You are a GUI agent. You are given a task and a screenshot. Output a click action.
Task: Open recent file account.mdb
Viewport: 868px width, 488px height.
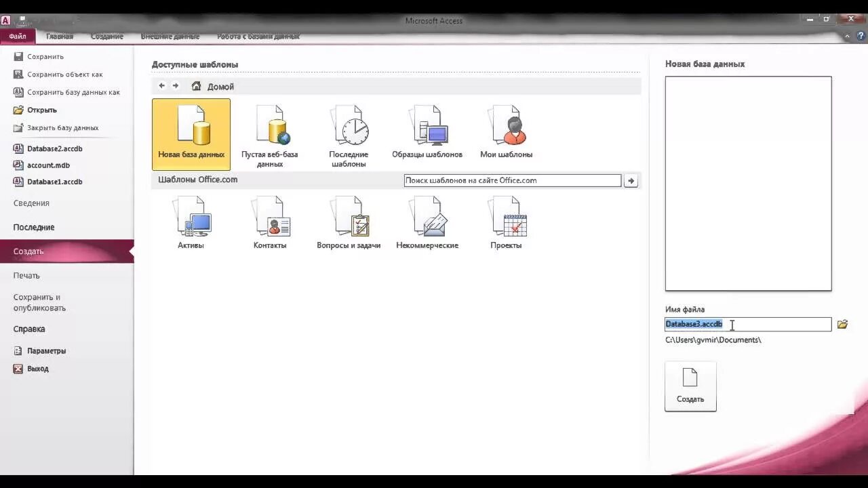click(41, 165)
